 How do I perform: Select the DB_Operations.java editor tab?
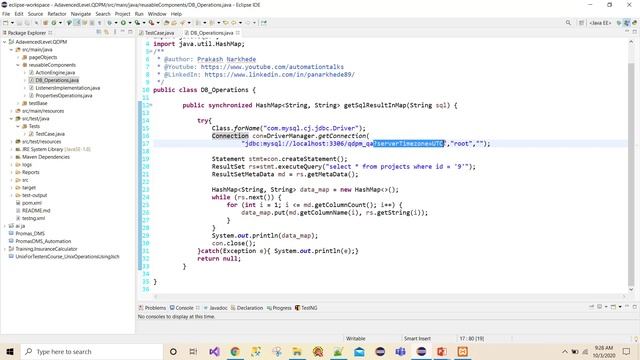pos(211,33)
